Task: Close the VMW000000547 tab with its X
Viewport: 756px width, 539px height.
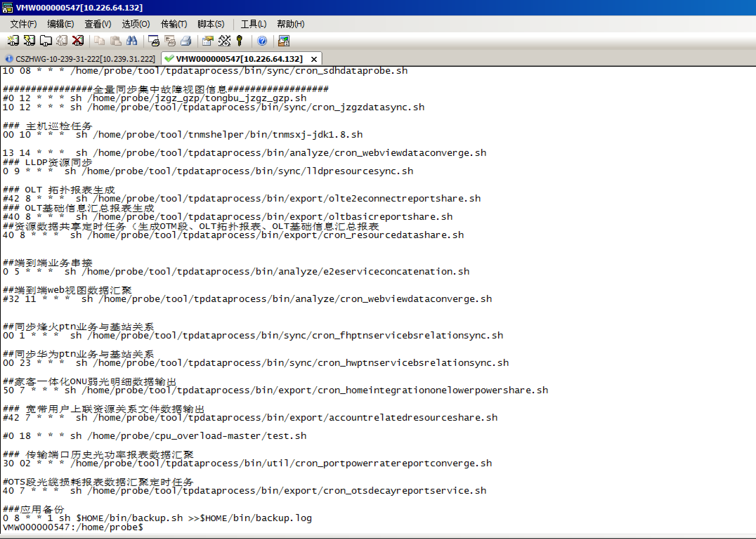Action: pyautogui.click(x=314, y=59)
